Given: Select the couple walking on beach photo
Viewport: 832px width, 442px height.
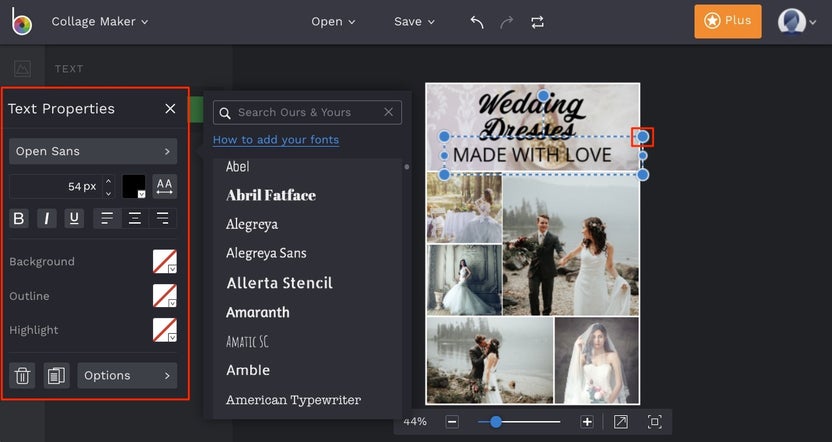Looking at the screenshot, I should [x=571, y=245].
